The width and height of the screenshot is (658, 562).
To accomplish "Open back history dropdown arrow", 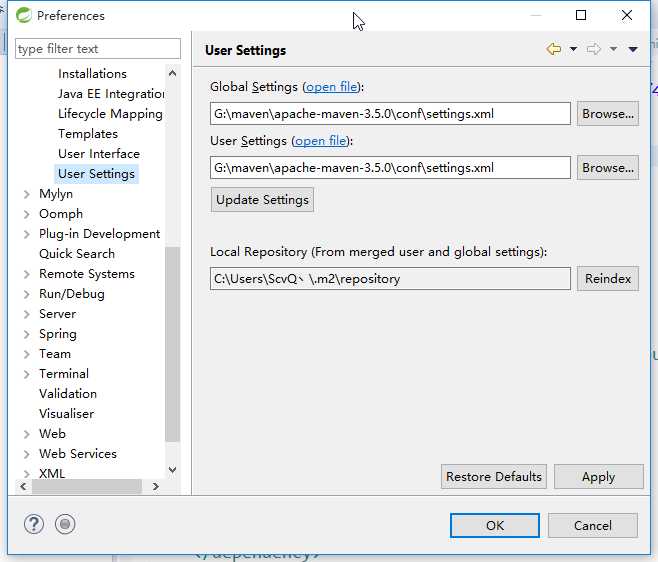I will (x=573, y=50).
